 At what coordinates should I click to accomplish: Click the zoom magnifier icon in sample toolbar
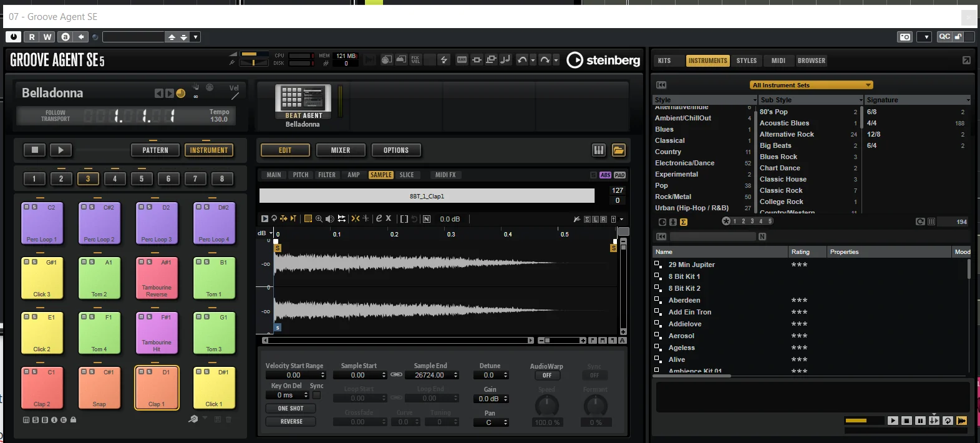click(x=319, y=219)
